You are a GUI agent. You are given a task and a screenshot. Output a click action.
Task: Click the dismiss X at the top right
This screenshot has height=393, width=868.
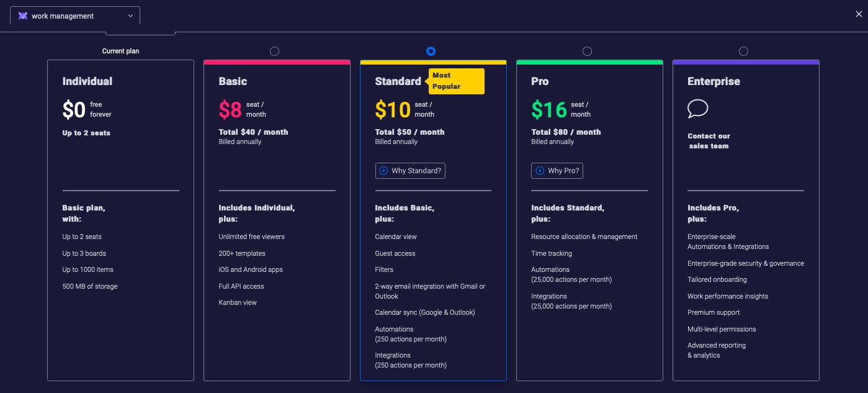coord(859,14)
